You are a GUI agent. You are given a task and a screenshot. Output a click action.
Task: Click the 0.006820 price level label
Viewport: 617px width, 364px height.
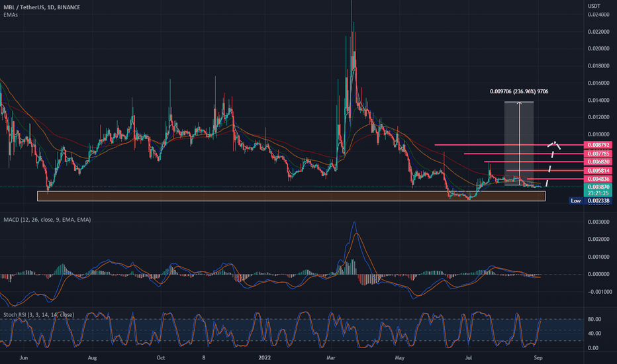point(598,161)
